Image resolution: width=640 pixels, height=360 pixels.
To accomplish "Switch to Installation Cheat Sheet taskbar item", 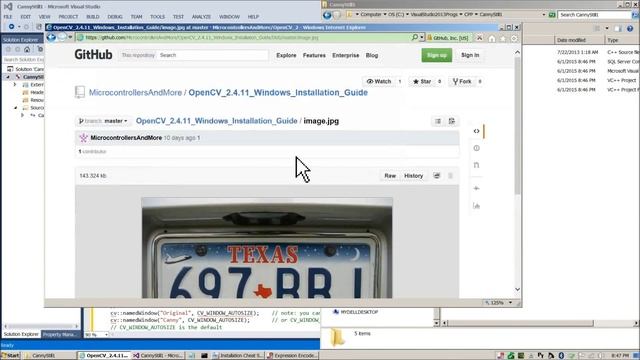I will point(238,356).
